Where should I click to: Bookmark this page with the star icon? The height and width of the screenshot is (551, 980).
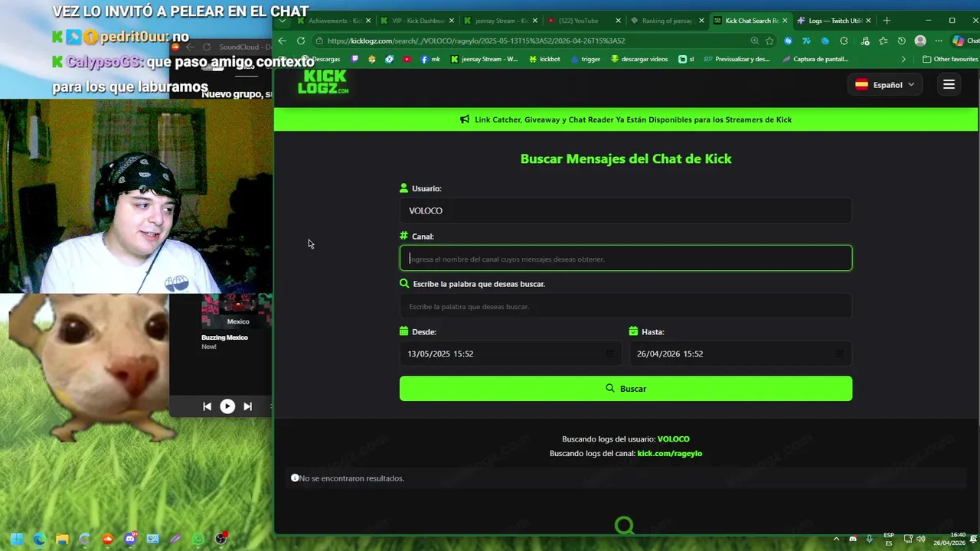[x=769, y=41]
